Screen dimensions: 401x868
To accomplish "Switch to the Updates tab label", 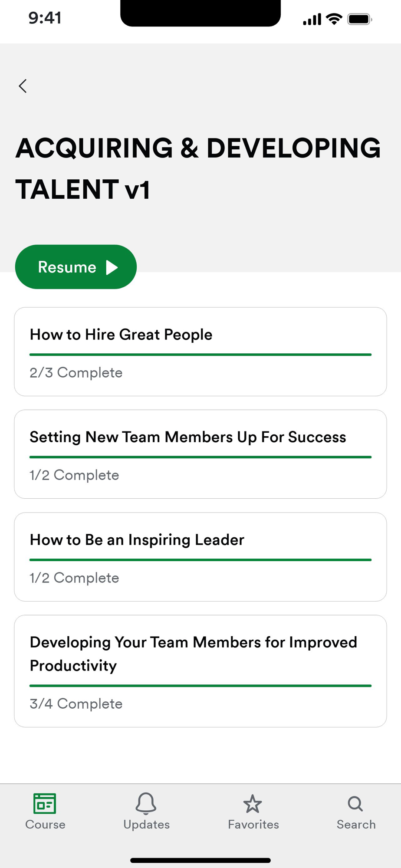I will pos(146,825).
